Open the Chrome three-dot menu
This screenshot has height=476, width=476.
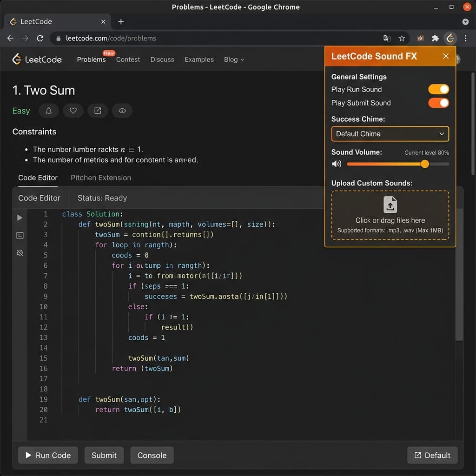(x=465, y=38)
